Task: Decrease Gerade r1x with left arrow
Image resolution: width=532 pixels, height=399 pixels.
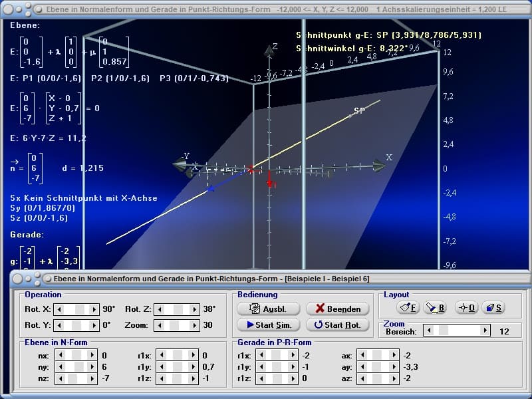Action: (x=261, y=355)
